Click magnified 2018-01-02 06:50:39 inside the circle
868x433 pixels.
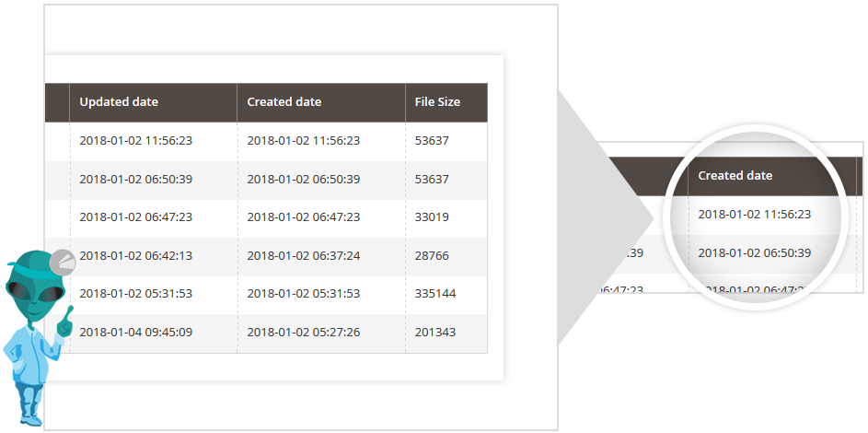pos(754,253)
